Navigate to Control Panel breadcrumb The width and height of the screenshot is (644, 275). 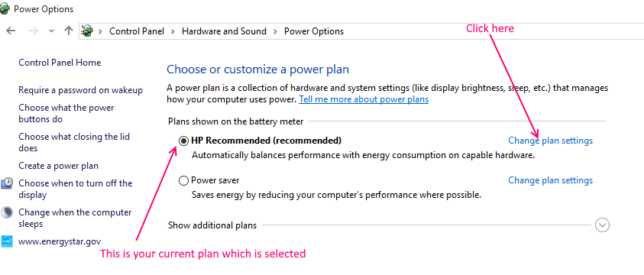[137, 31]
